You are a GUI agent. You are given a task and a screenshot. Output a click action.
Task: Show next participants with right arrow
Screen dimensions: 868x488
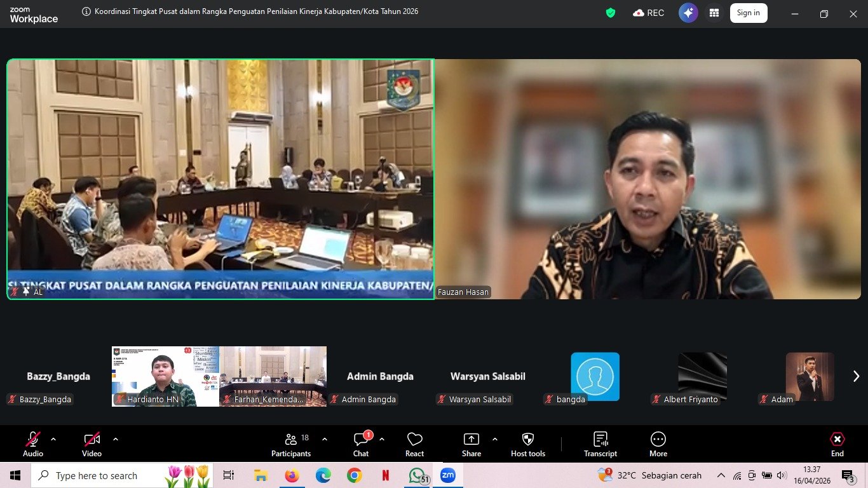(856, 376)
